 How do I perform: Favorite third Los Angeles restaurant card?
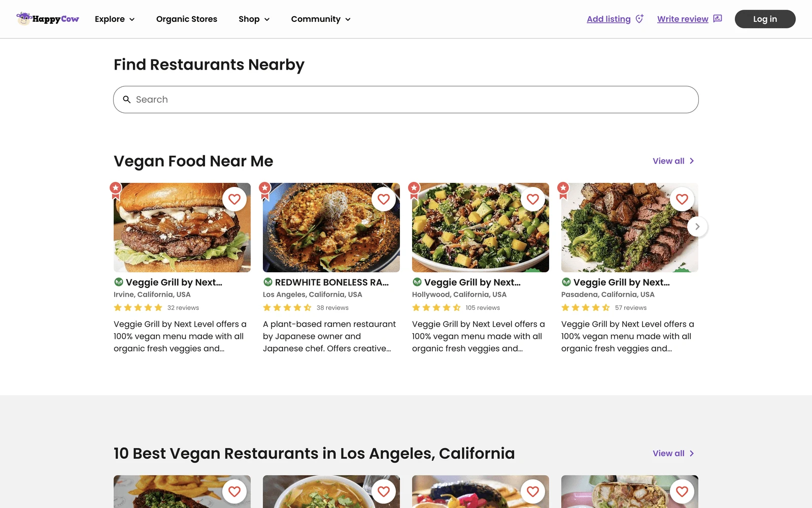(x=533, y=491)
